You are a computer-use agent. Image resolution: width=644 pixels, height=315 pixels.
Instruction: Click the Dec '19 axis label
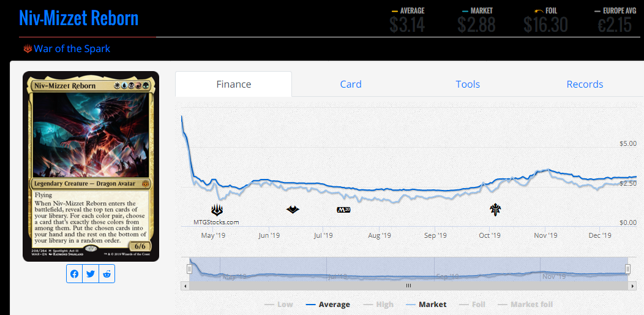click(x=600, y=235)
